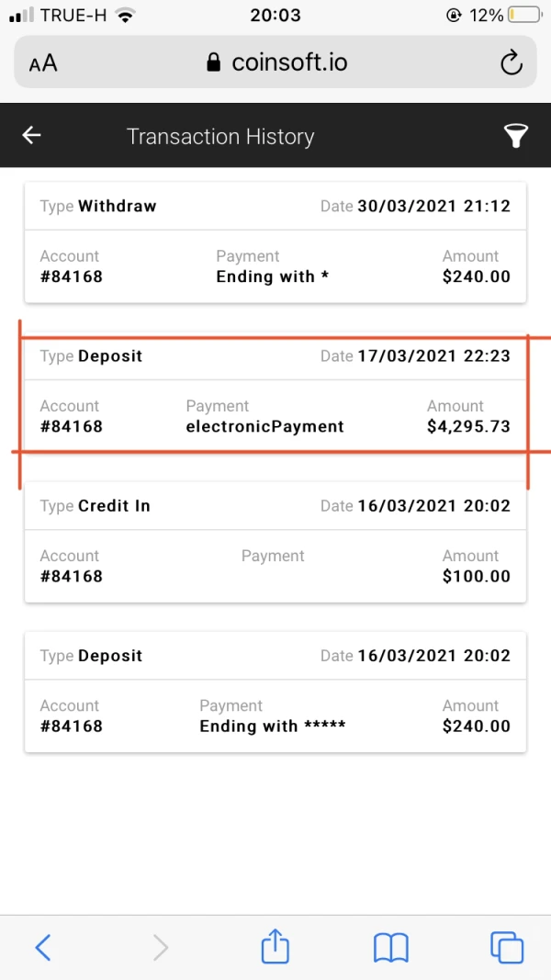Image resolution: width=551 pixels, height=980 pixels.
Task: Open the Safari tabs overview icon
Action: [x=506, y=946]
